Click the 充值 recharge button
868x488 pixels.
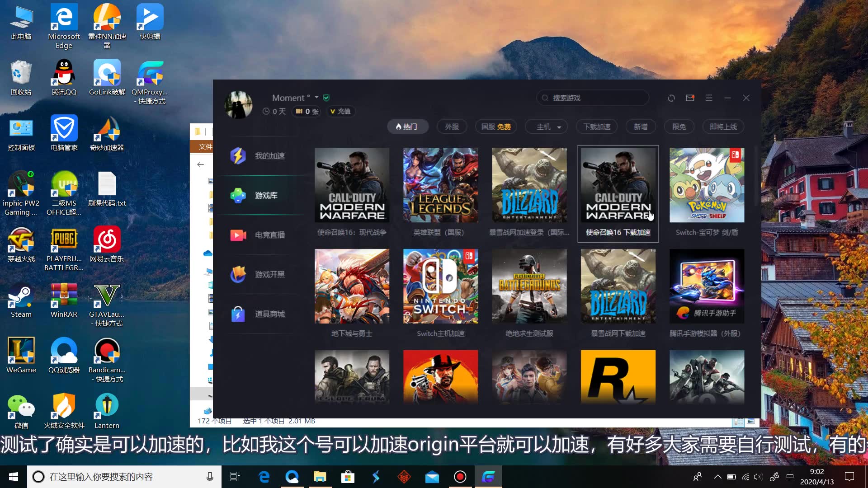click(x=340, y=111)
